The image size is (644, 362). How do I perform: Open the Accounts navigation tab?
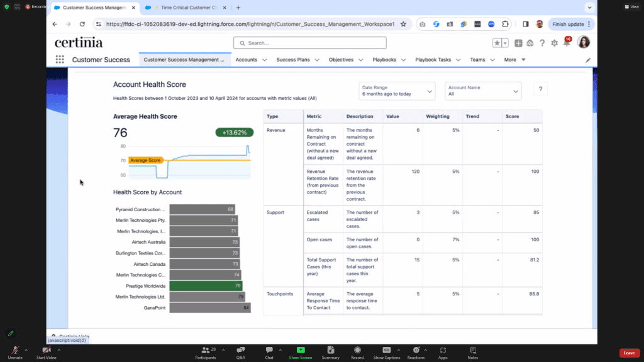pos(247,60)
